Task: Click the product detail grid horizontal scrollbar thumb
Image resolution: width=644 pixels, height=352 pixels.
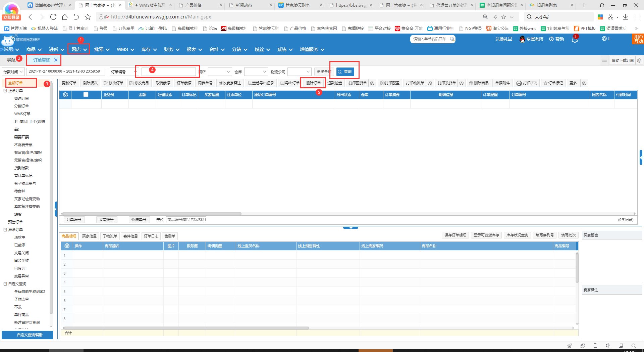Action: tap(186, 328)
